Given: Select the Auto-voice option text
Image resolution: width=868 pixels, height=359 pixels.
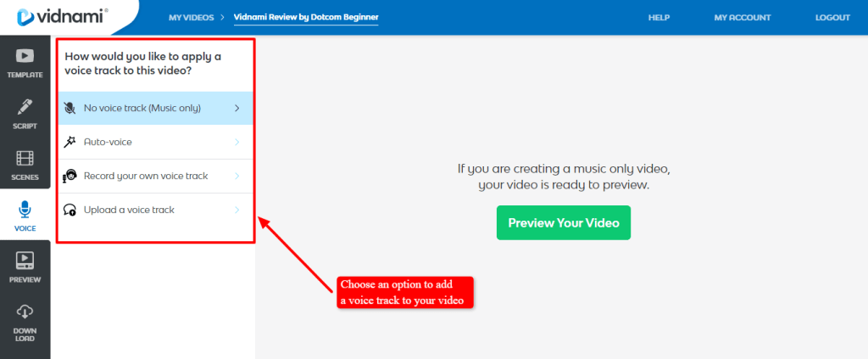Looking at the screenshot, I should click(108, 142).
